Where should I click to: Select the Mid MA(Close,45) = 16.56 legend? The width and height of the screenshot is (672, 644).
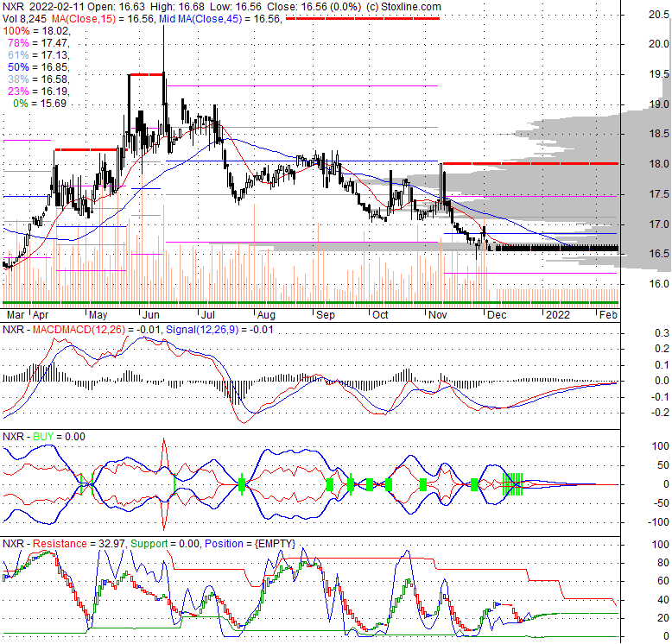[220, 19]
